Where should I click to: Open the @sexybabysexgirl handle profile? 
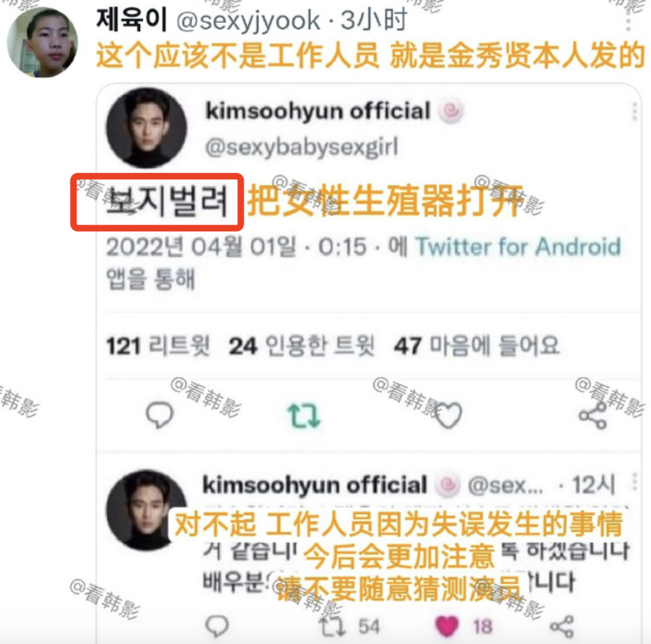pyautogui.click(x=302, y=147)
